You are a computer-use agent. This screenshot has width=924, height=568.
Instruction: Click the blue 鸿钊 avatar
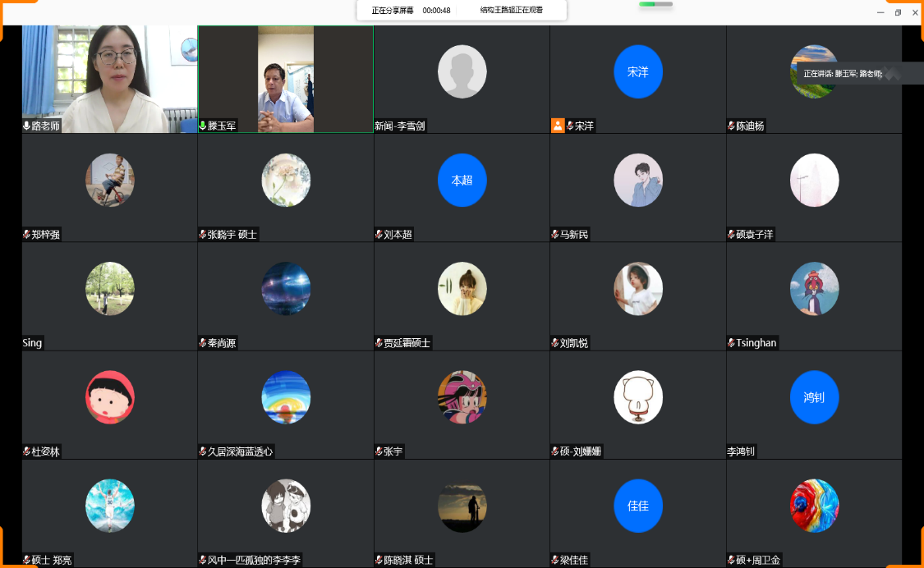pos(814,397)
